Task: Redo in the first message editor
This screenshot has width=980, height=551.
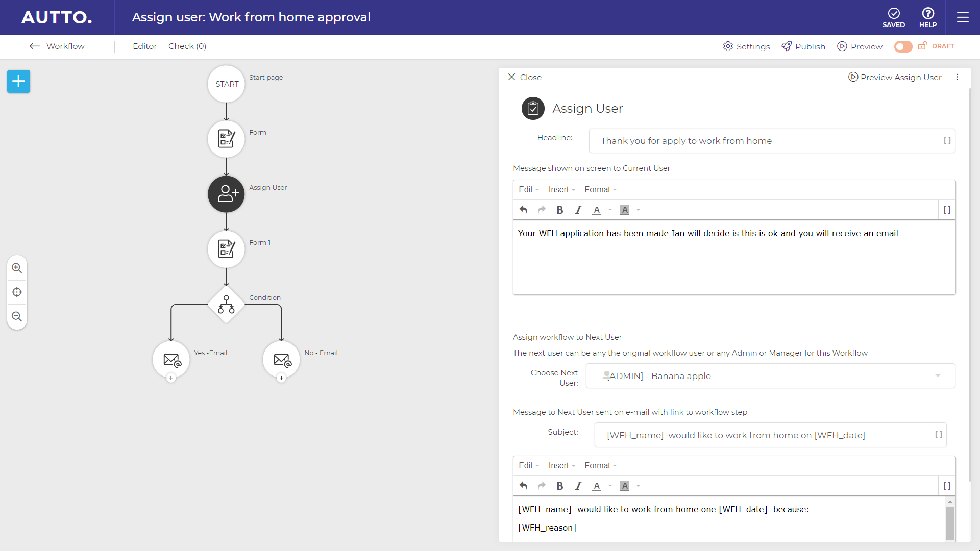Action: click(x=542, y=210)
